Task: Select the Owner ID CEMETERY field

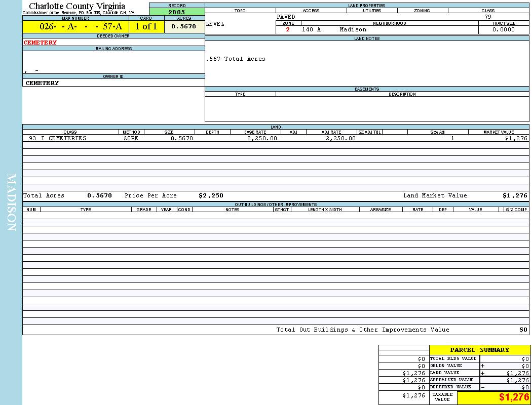Action: (42, 83)
